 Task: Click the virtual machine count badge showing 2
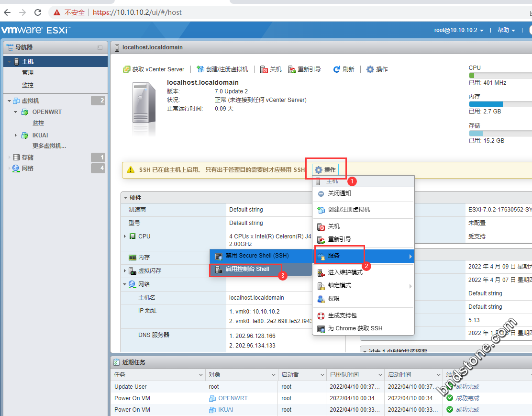(98, 101)
